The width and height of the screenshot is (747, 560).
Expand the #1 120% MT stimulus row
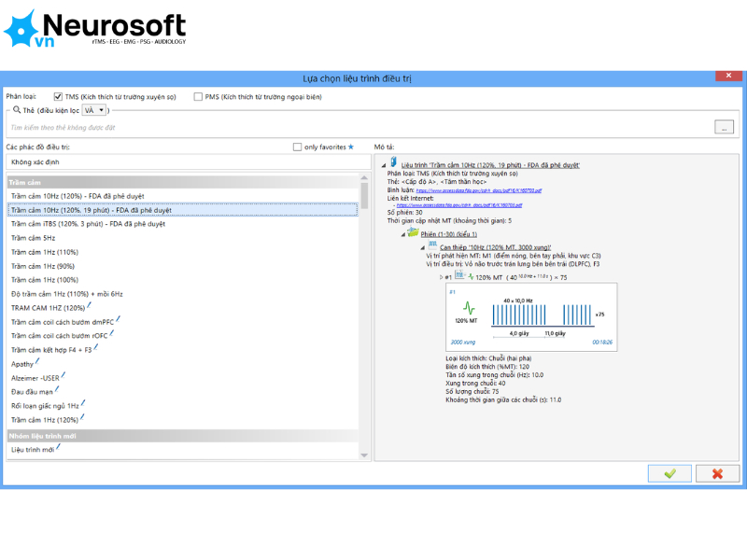(441, 277)
